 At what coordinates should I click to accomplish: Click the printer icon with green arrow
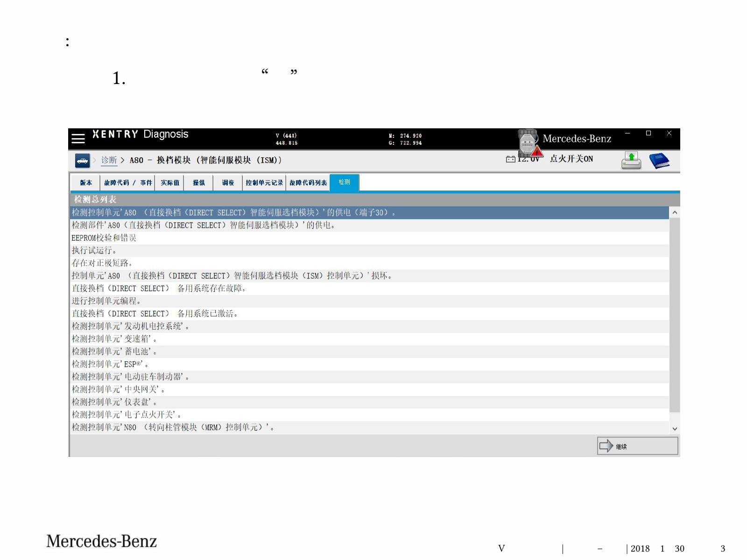(631, 161)
